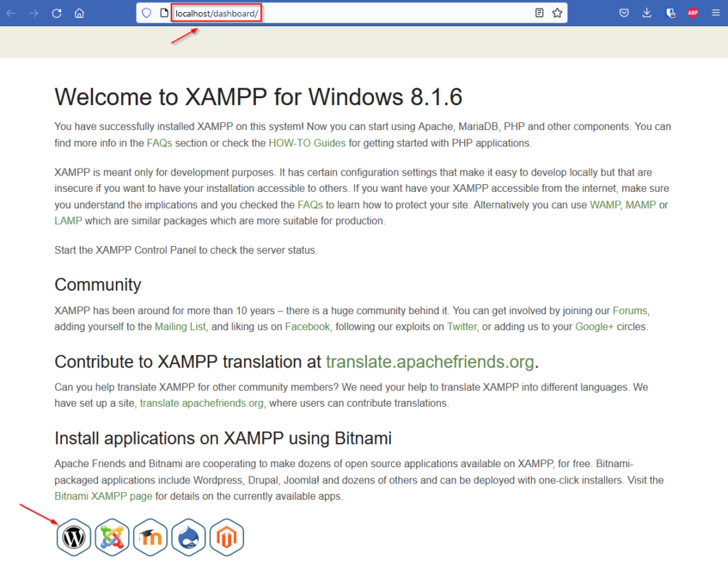Viewport: 728px width, 566px height.
Task: Click the Install applications on XAMPP heading
Action: [223, 438]
